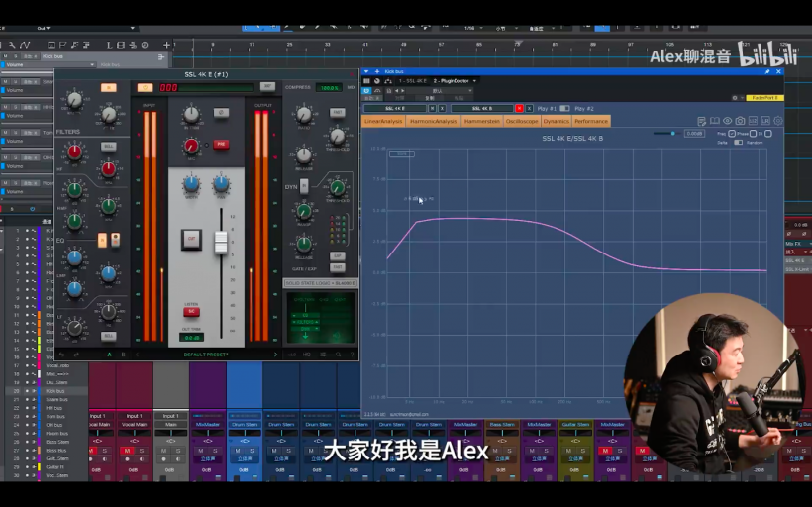Click the SSL channel strip output fader
Image resolution: width=812 pixels, height=507 pixels.
tap(221, 243)
